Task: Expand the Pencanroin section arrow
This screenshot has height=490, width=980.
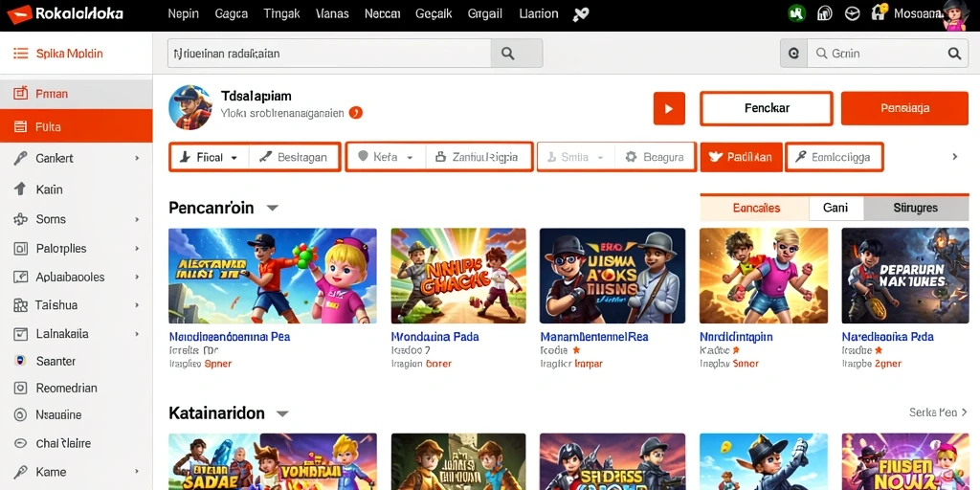Action: point(272,208)
